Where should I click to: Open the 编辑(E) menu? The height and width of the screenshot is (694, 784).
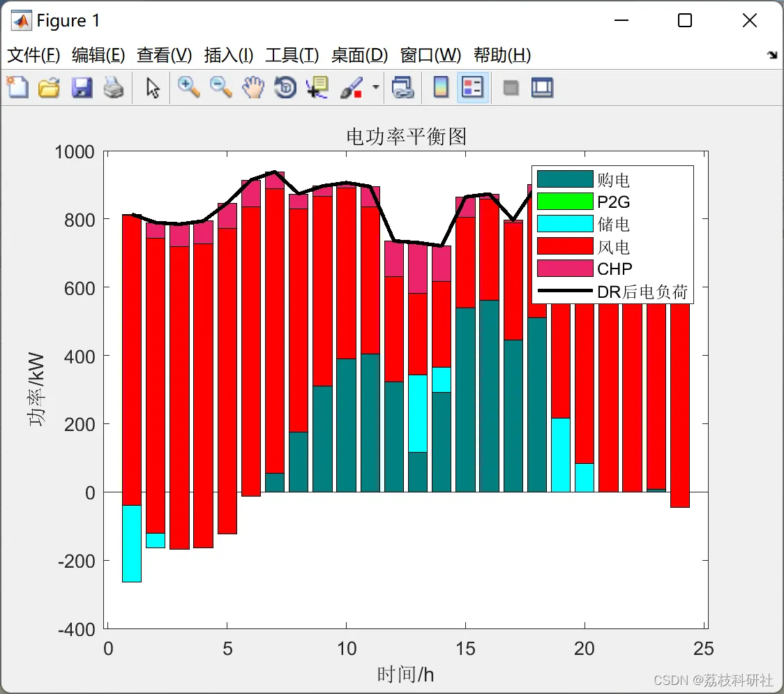98,55
